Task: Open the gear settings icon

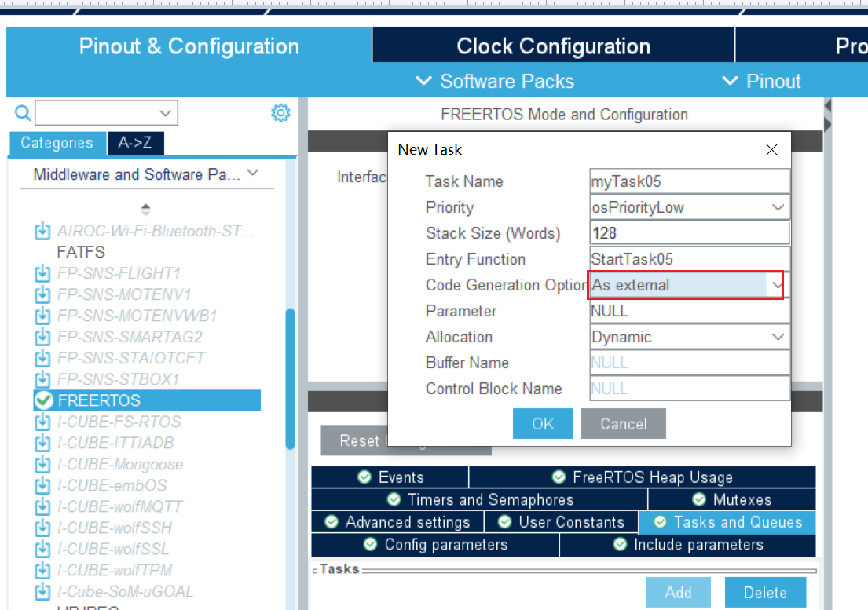Action: click(280, 113)
